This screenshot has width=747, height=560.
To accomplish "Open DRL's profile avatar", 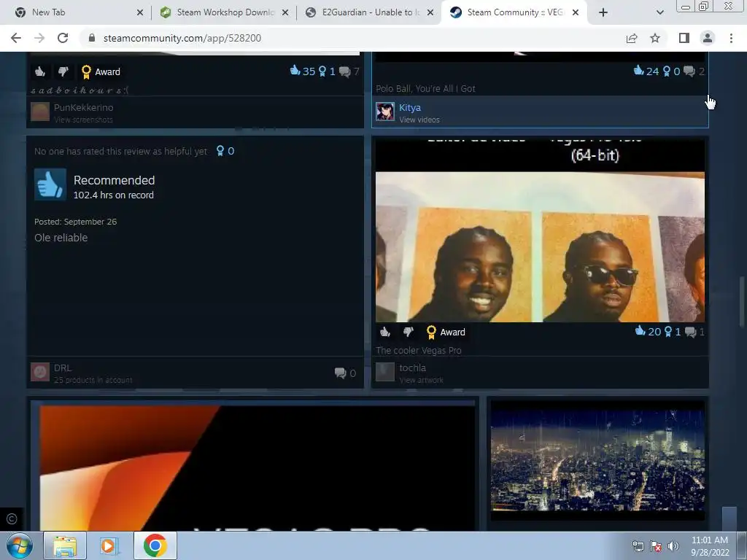I will coord(40,372).
